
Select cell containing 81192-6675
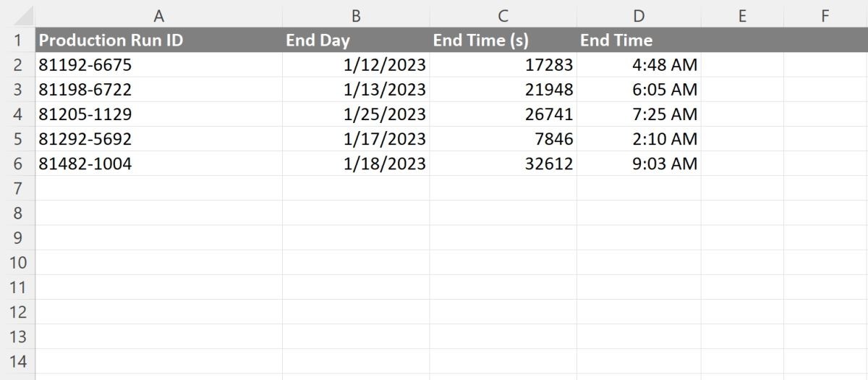158,65
